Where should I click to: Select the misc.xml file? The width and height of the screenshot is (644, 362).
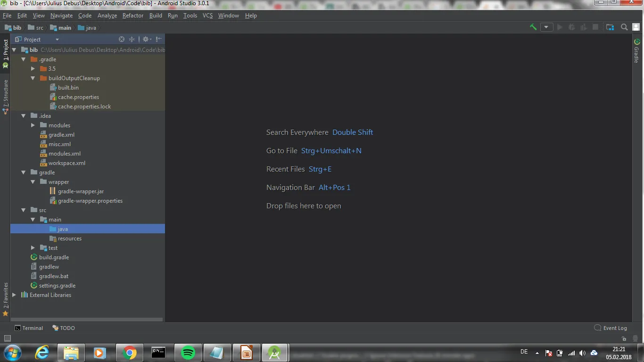click(x=55, y=144)
